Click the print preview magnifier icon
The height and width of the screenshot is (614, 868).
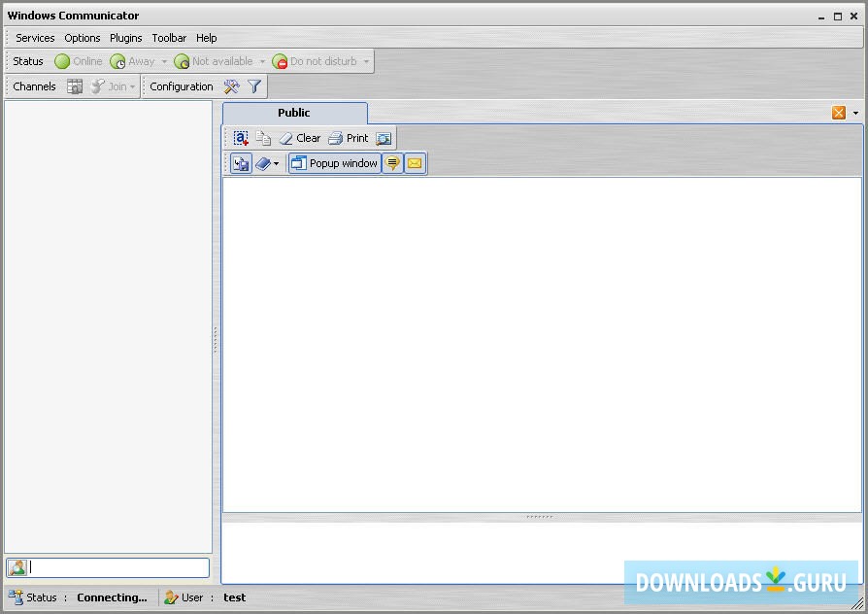click(384, 138)
